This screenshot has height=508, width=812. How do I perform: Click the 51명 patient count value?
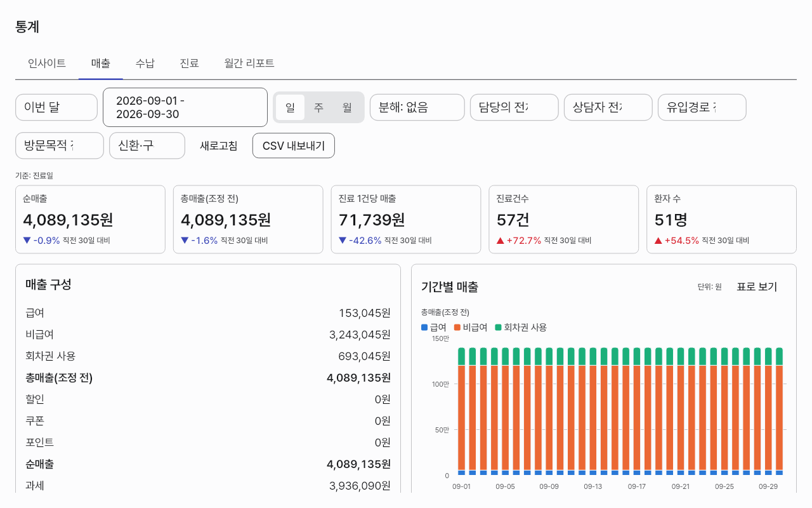[671, 220]
